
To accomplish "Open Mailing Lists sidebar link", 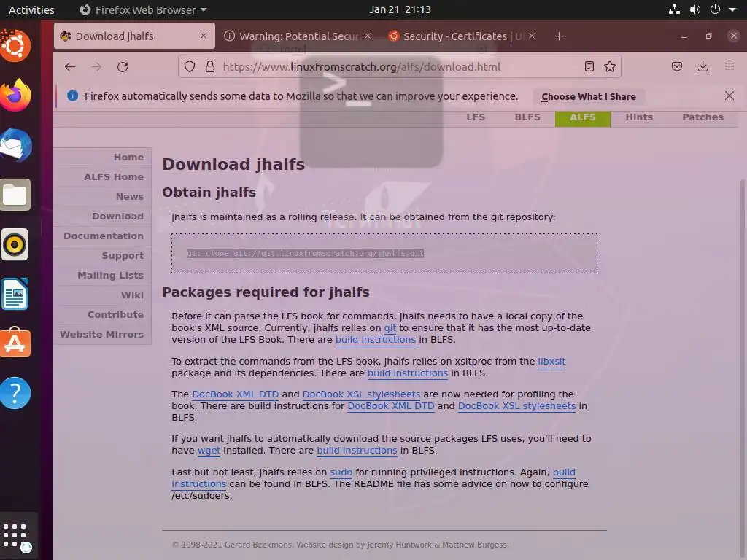I will click(110, 275).
